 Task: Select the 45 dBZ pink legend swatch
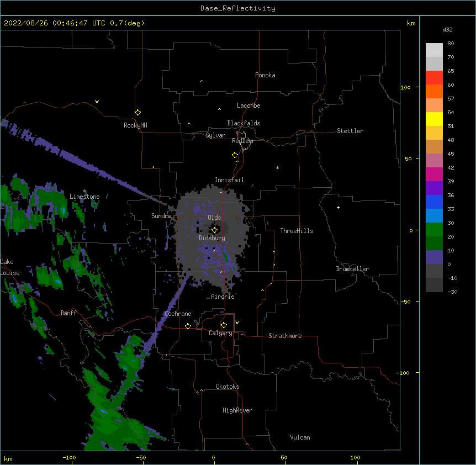pos(434,160)
